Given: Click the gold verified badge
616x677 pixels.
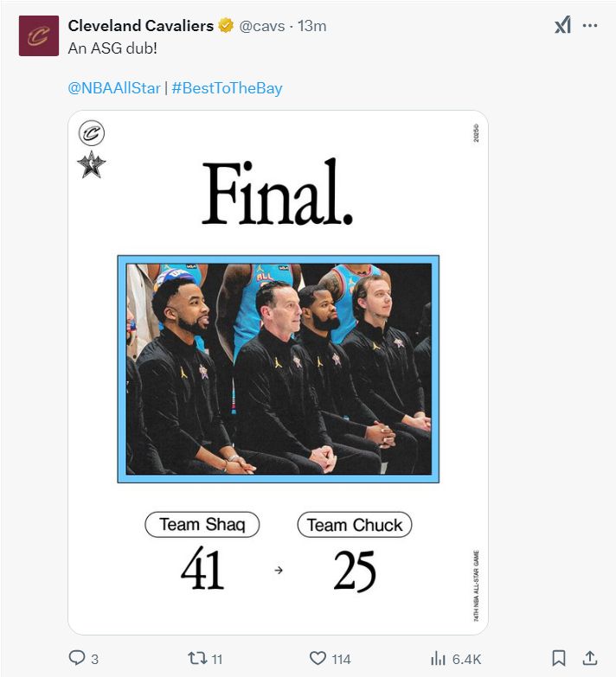Looking at the screenshot, I should pyautogui.click(x=226, y=26).
